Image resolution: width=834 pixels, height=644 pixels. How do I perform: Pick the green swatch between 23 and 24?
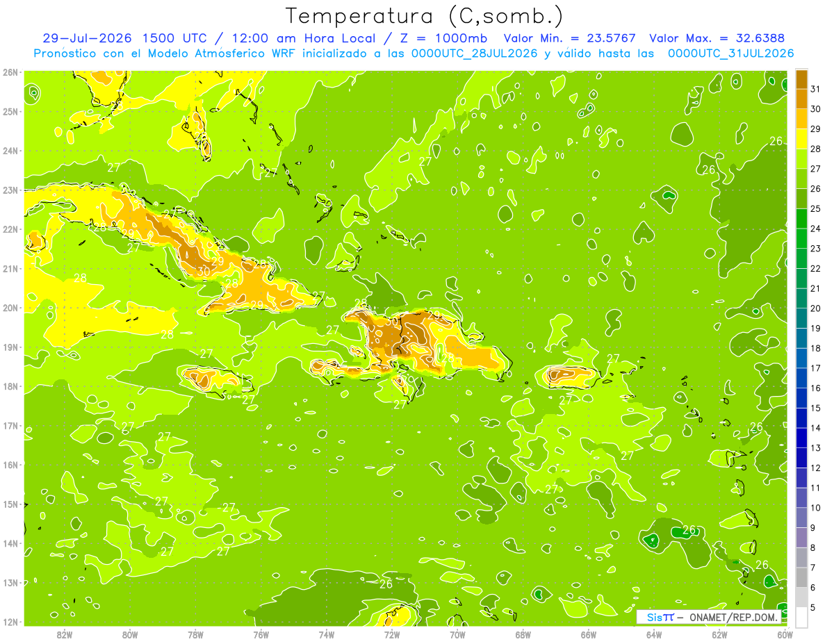(801, 238)
